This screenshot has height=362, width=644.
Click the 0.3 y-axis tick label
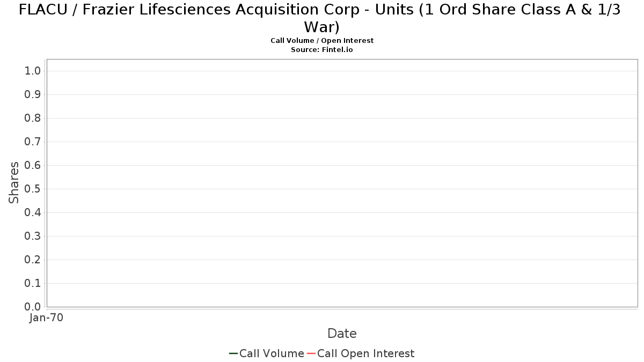pos(33,236)
